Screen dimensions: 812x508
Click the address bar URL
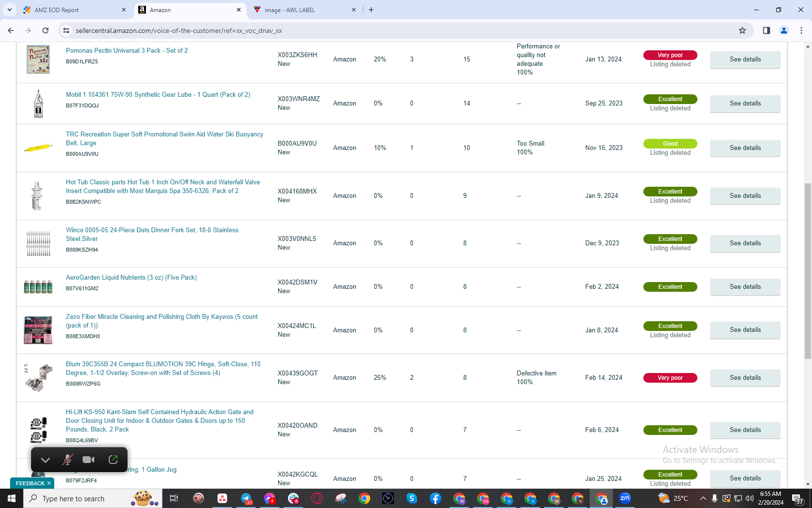coord(179,30)
